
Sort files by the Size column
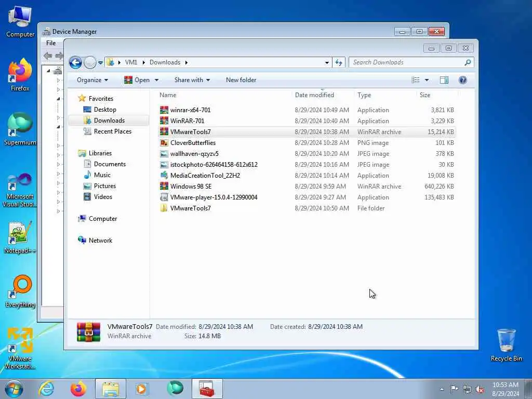point(425,95)
